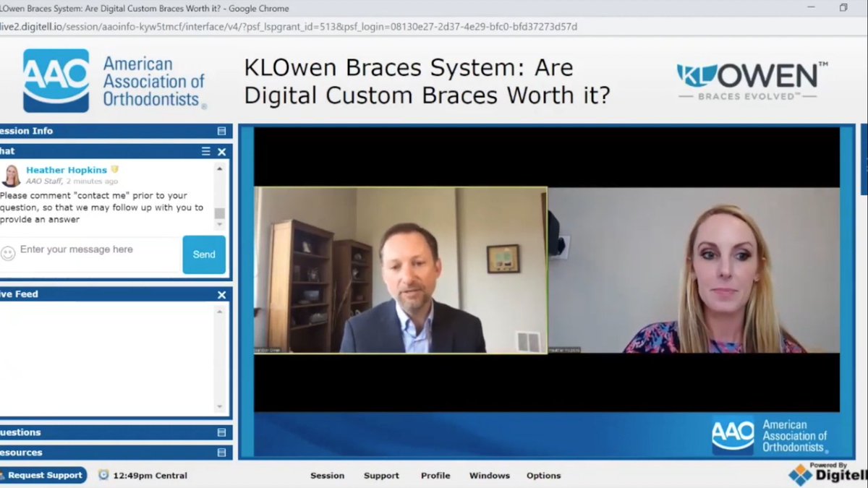This screenshot has height=488, width=868.
Task: Click the 'KLOwen Braces System' session title
Action: click(x=427, y=81)
